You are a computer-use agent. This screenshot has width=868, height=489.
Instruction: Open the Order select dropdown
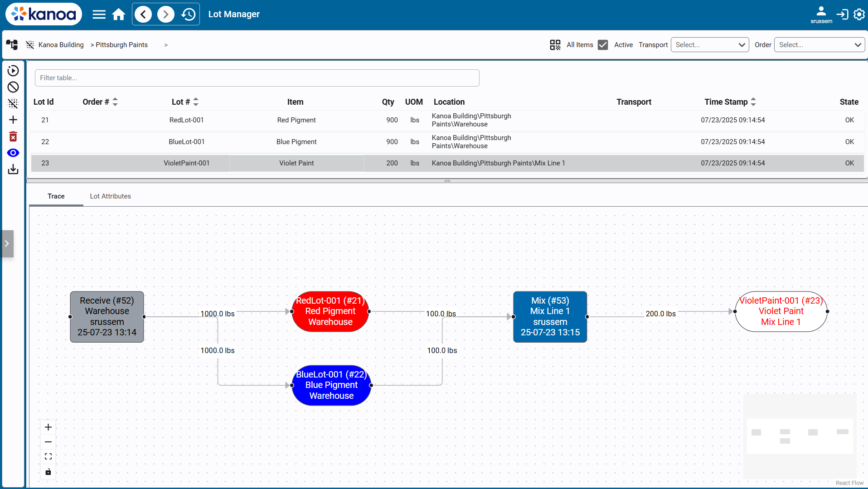pos(819,45)
